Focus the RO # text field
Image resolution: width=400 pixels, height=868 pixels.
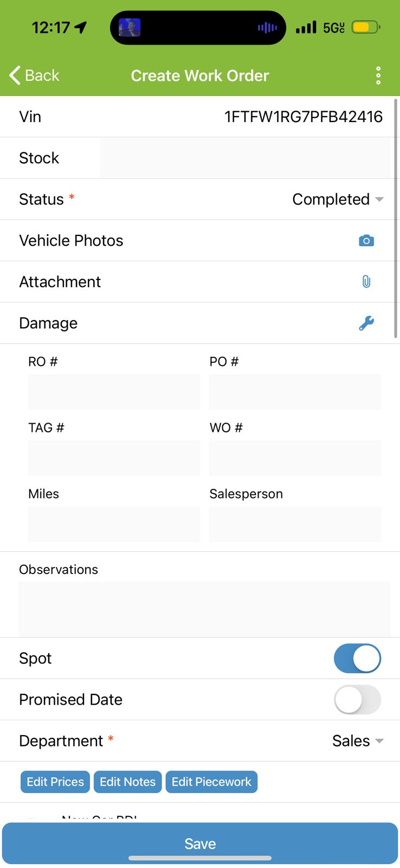pos(114,392)
